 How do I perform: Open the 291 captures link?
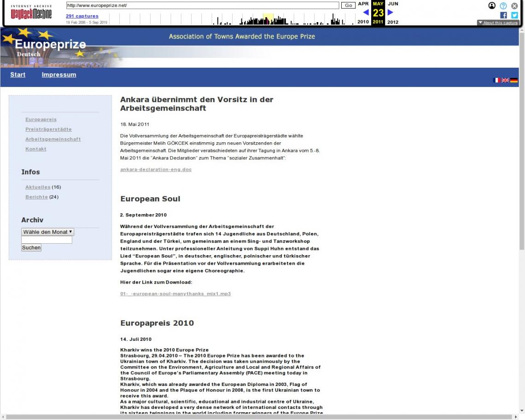(x=82, y=16)
